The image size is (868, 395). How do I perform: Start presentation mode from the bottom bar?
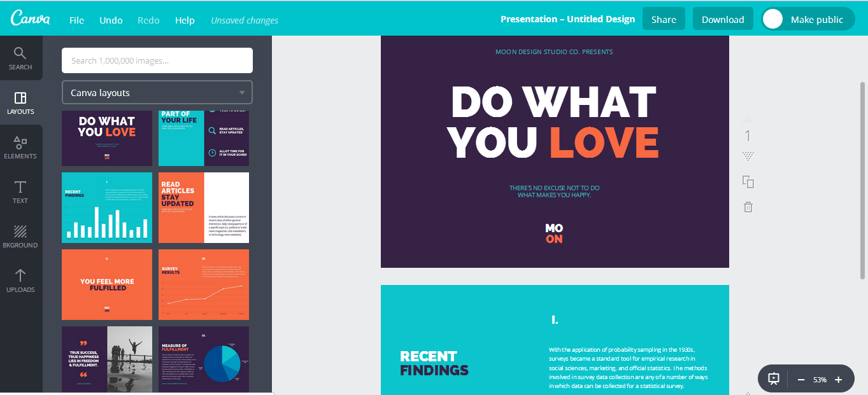tap(774, 379)
